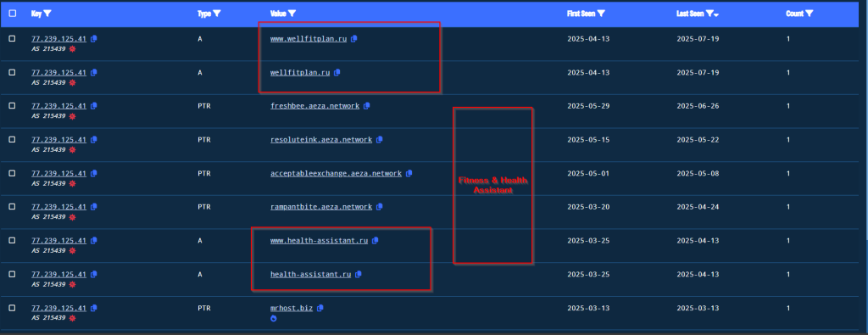Screen dimensions: 868x335
Task: Open the www.health-assistant.ru link
Action: point(320,240)
